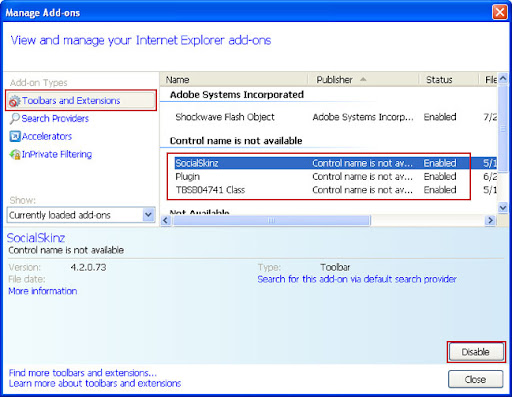The image size is (512, 397).
Task: Click the 'Control name is not available' group header
Action: (236, 141)
